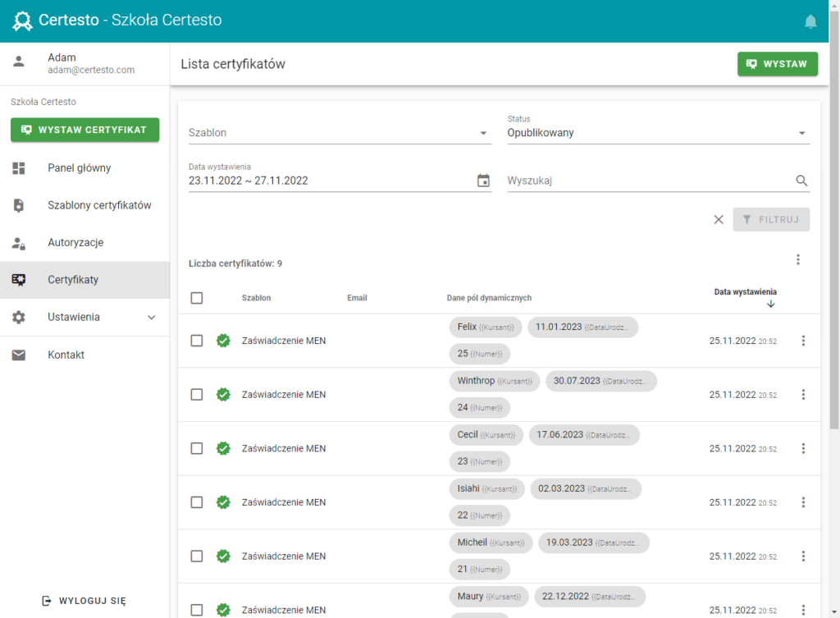Open Autoryzacje section
Image resolution: width=840 pixels, height=618 pixels.
click(x=84, y=243)
